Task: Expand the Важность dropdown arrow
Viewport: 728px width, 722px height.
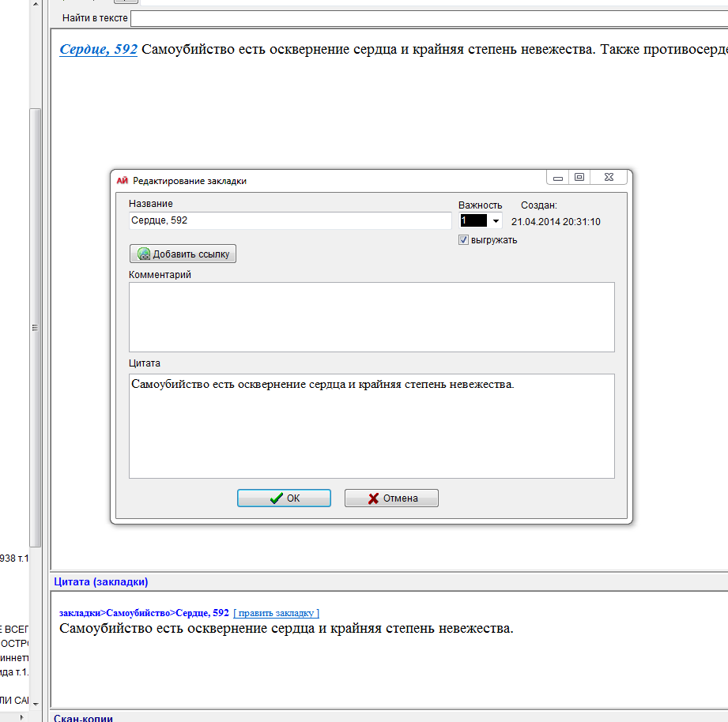Action: [x=496, y=222]
